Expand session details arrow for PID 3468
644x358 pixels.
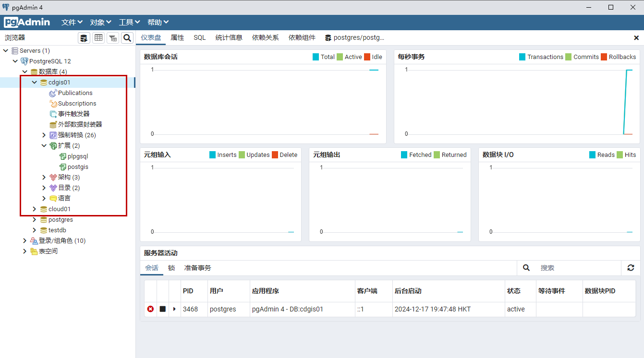tap(174, 309)
